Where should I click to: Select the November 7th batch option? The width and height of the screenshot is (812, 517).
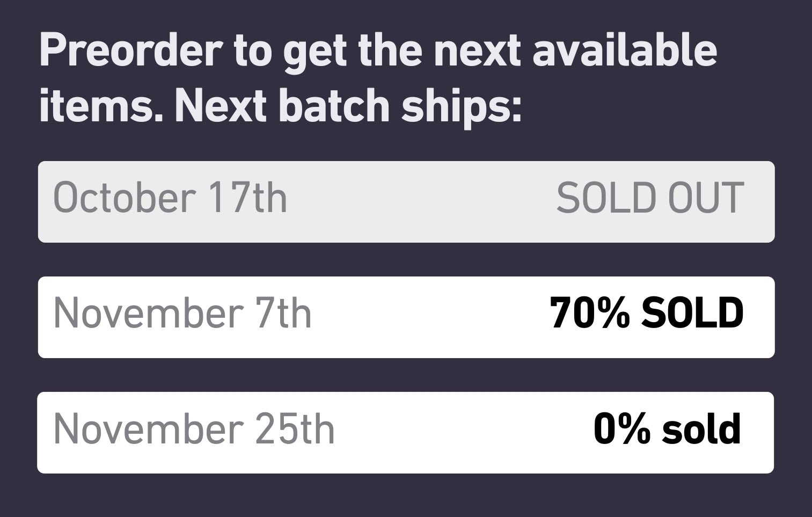tap(406, 317)
